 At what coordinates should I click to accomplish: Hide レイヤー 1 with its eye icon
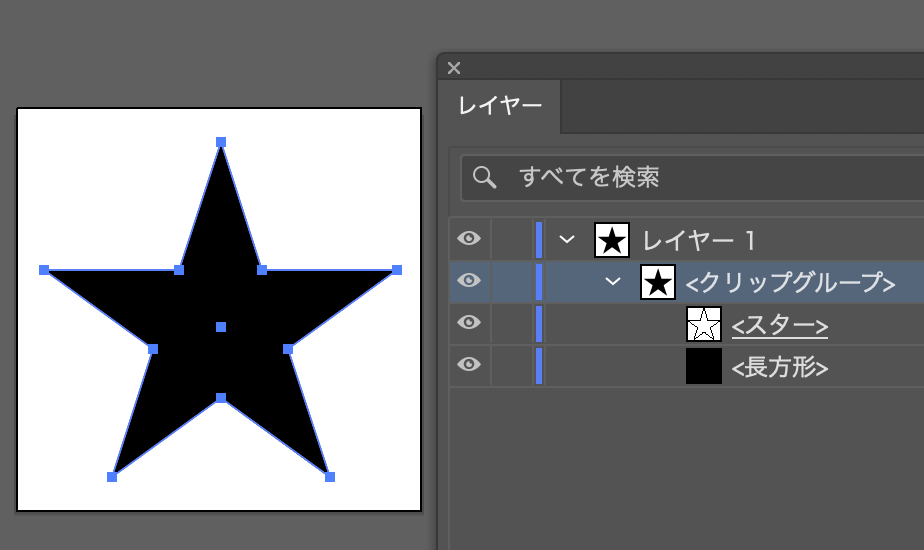pyautogui.click(x=469, y=238)
